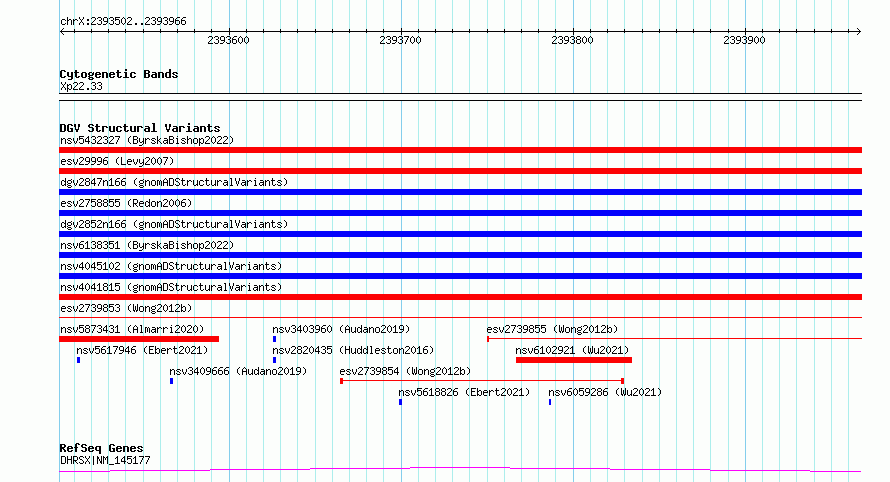
Task: Select blue marker under nsv6059286
Action: tap(550, 402)
